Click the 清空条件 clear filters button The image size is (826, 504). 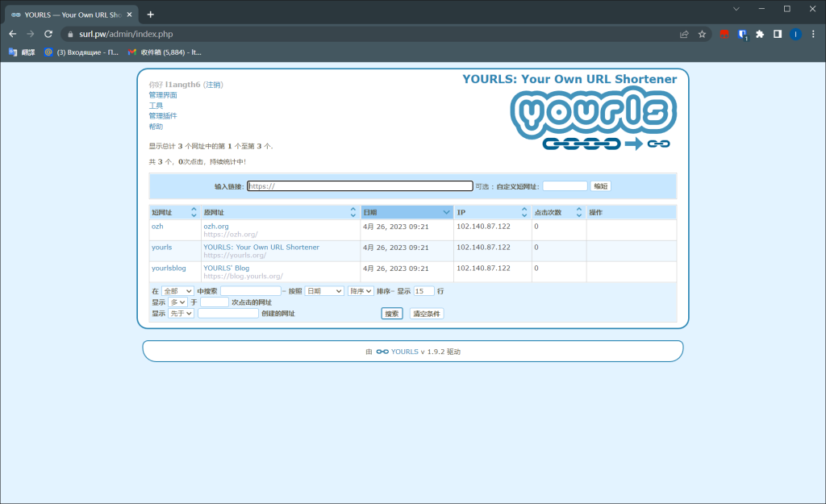427,314
